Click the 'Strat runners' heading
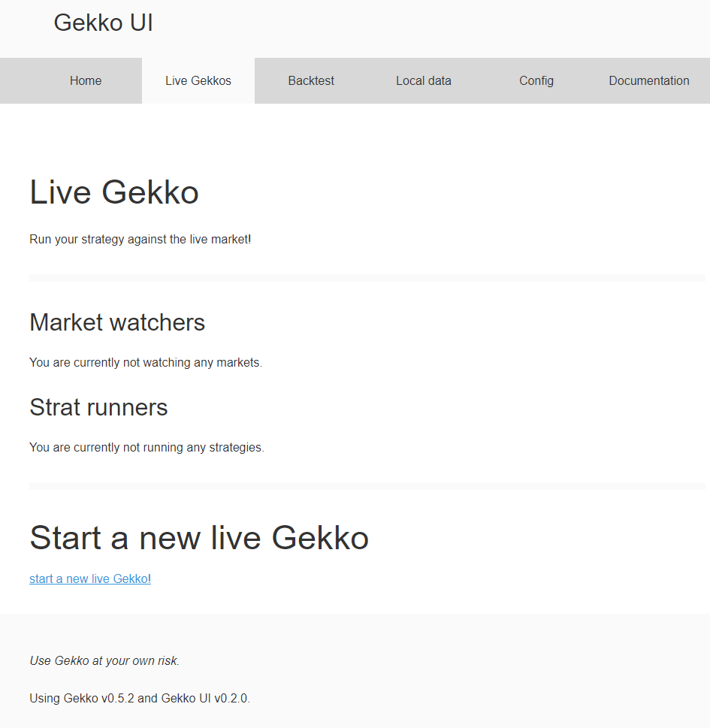Screen dimensions: 710x728 98,407
